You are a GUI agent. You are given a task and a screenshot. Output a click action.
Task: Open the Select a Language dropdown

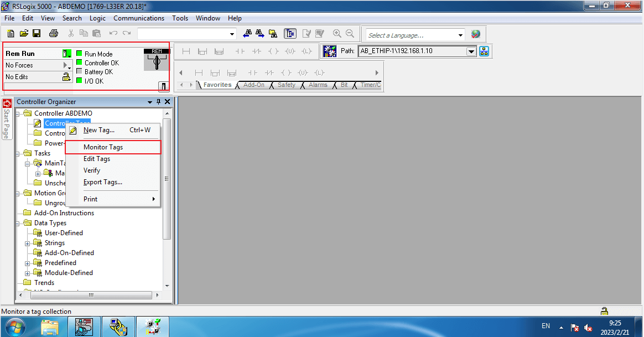460,35
